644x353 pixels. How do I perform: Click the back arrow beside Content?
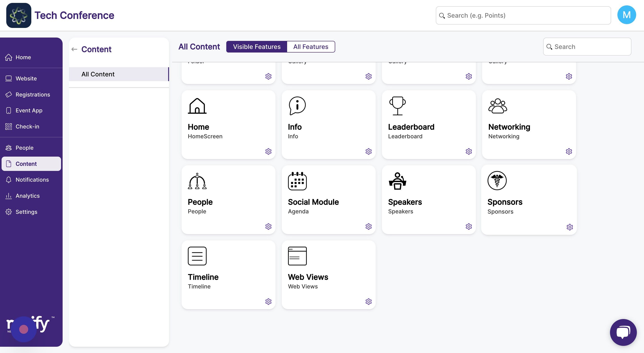pos(74,49)
